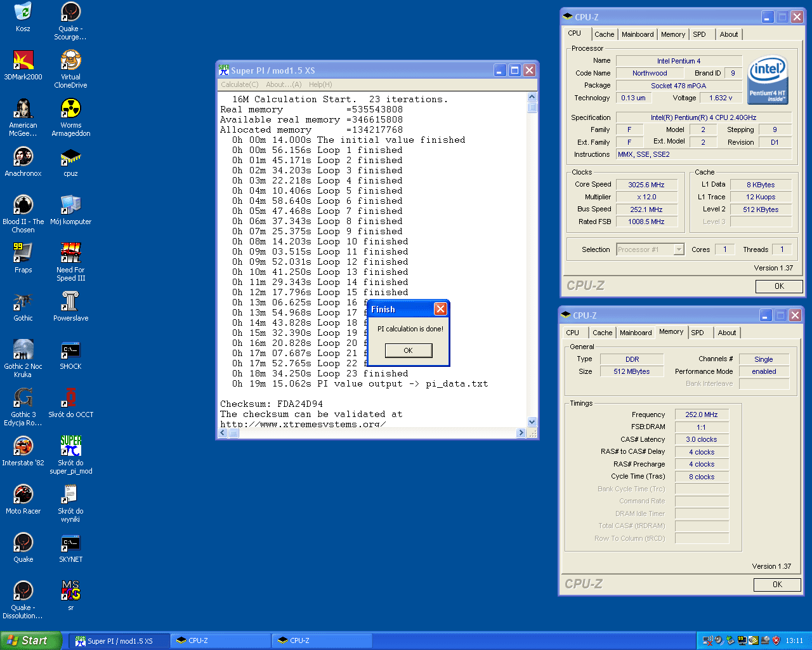The width and height of the screenshot is (812, 650).
Task: Select Gothic 3 Edycja desktop icon
Action: point(23,407)
